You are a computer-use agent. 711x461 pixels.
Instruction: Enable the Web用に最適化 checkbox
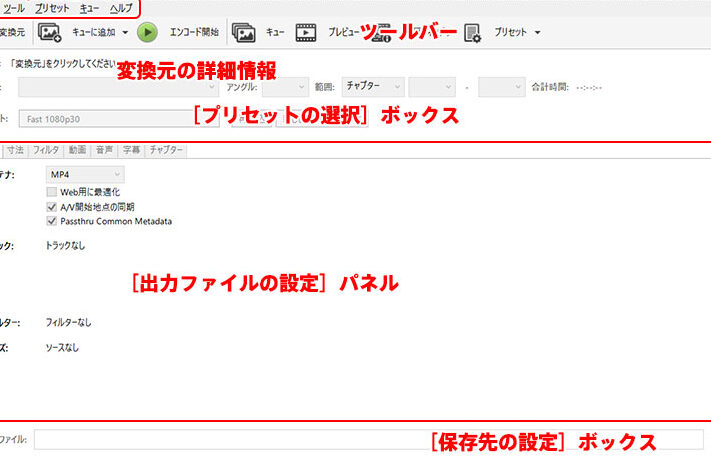click(52, 191)
